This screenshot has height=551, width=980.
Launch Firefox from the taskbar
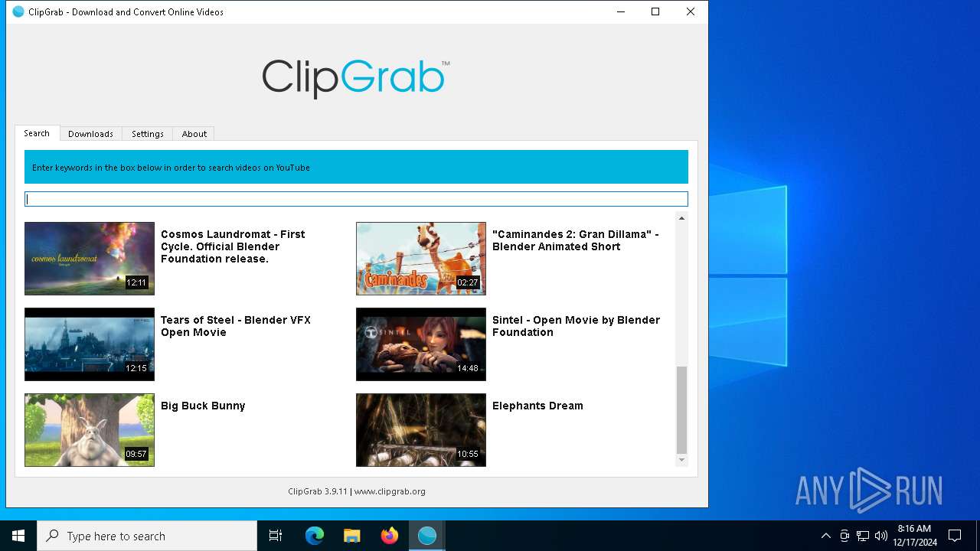click(x=390, y=536)
